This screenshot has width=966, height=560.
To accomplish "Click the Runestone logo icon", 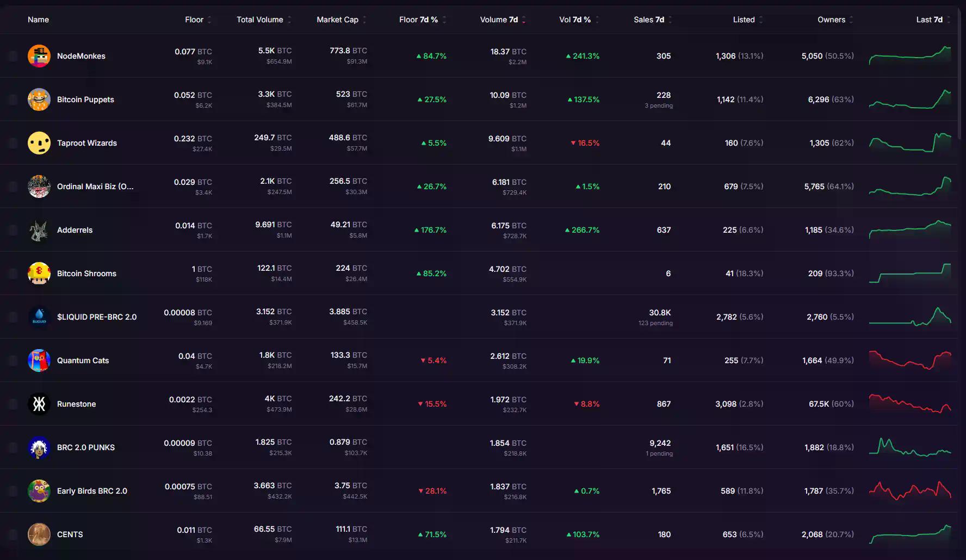I will 39,404.
